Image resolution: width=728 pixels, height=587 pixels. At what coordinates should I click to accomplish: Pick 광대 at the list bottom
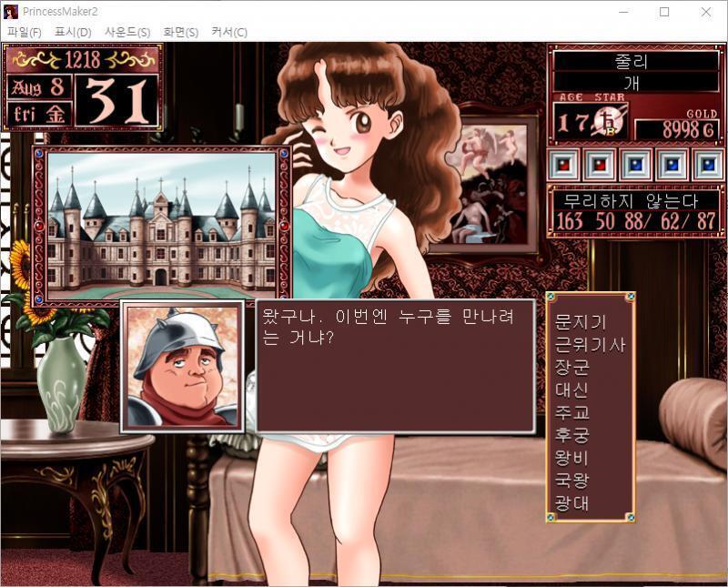[x=572, y=503]
